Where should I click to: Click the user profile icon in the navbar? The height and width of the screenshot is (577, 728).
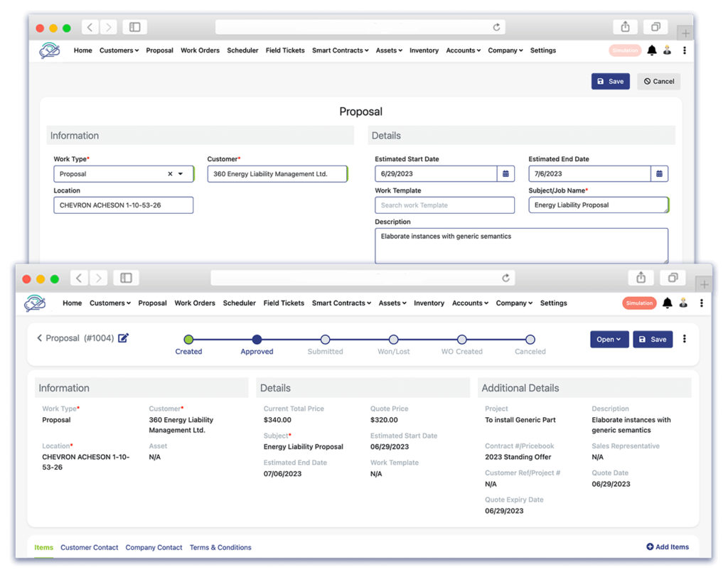tap(683, 303)
